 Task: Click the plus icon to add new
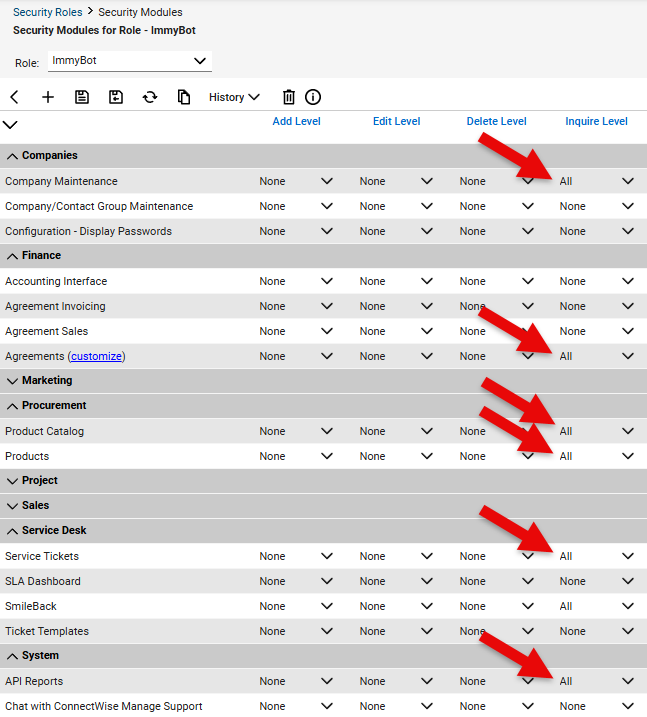[48, 97]
